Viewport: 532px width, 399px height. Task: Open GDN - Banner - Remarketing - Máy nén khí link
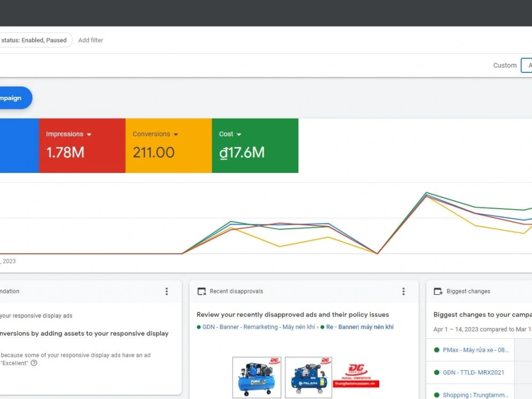(x=259, y=327)
